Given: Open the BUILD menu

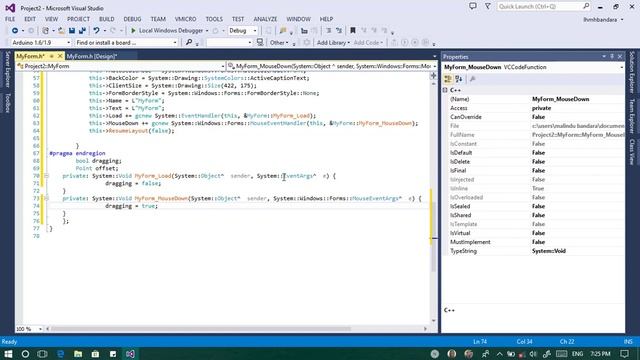Looking at the screenshot, I should tap(107, 19).
